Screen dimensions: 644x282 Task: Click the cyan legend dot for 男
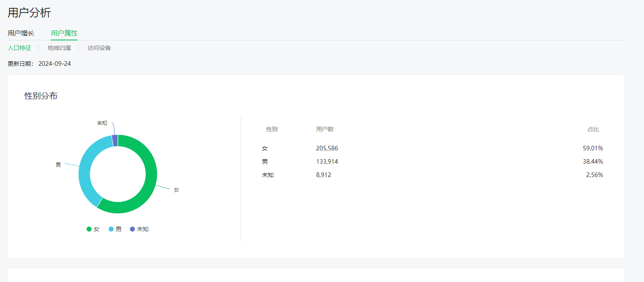(x=111, y=229)
